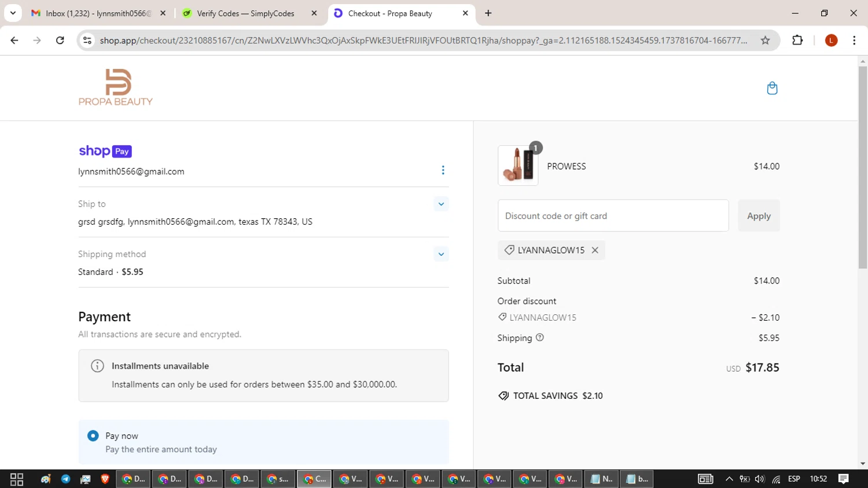Click the shipping address line text
This screenshot has width=868, height=488.
pos(195,222)
